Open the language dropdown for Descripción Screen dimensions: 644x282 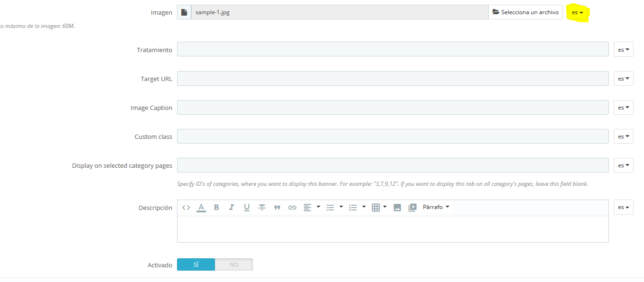click(624, 207)
